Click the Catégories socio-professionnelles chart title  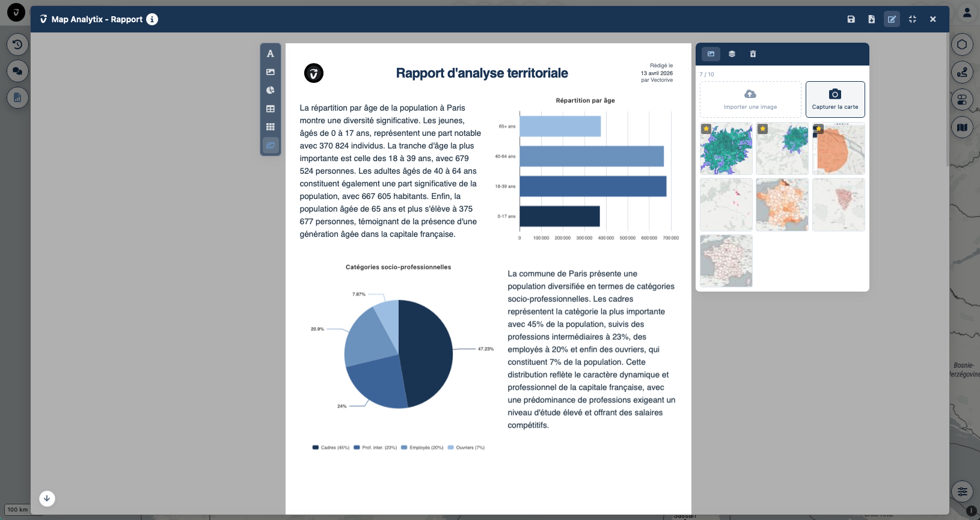pos(398,267)
